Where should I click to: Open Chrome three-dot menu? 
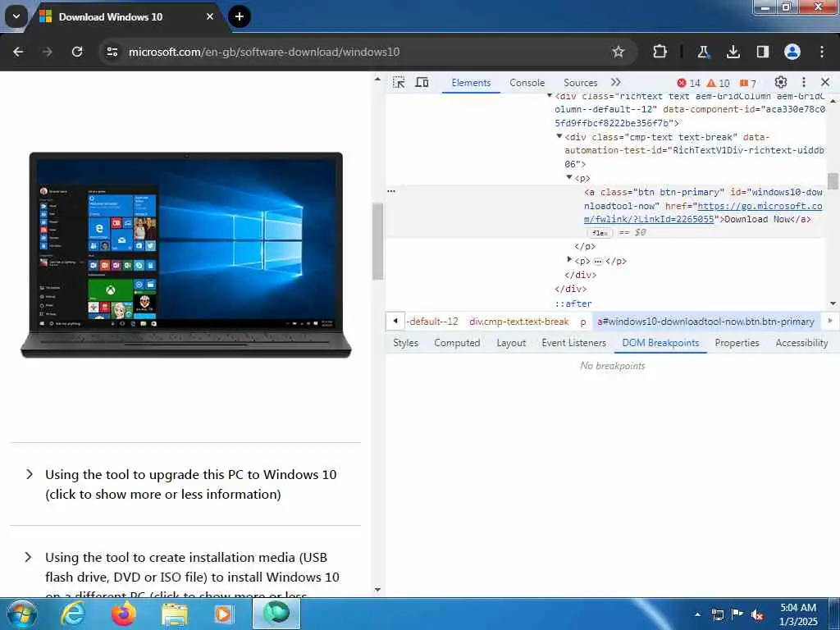point(822,52)
